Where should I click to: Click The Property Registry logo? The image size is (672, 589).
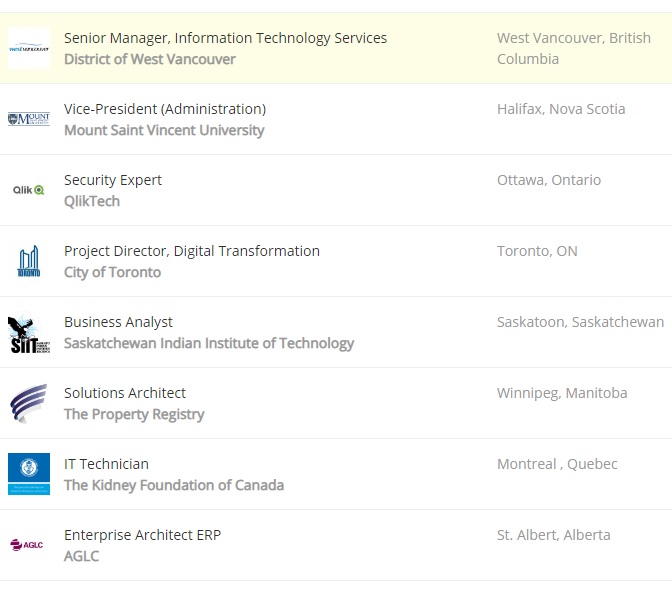28,403
